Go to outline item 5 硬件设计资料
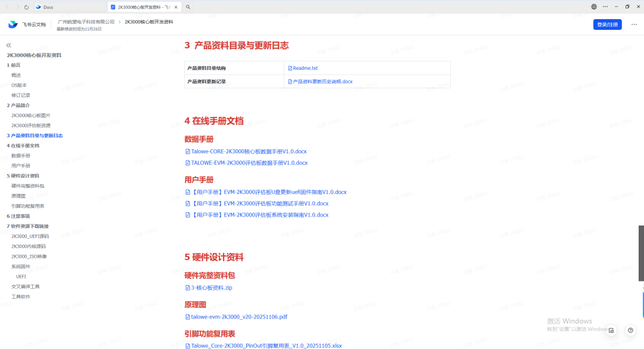Viewport: 644px width, 349px height. (23, 176)
